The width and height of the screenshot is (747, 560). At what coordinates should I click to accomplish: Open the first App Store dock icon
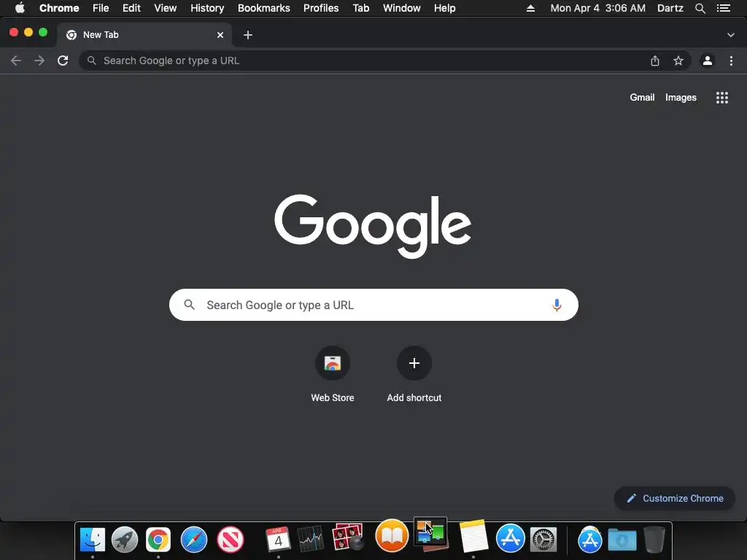coord(510,538)
